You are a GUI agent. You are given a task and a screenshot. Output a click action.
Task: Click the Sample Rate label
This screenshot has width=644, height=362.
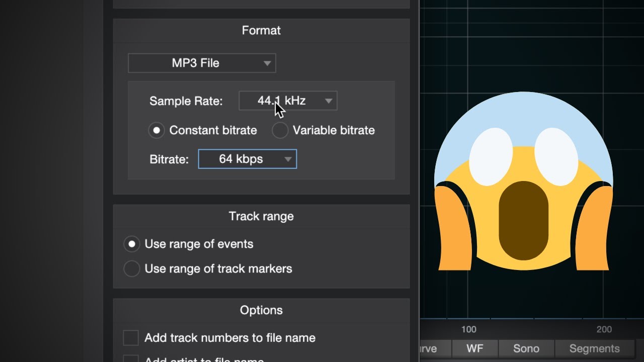pos(186,101)
